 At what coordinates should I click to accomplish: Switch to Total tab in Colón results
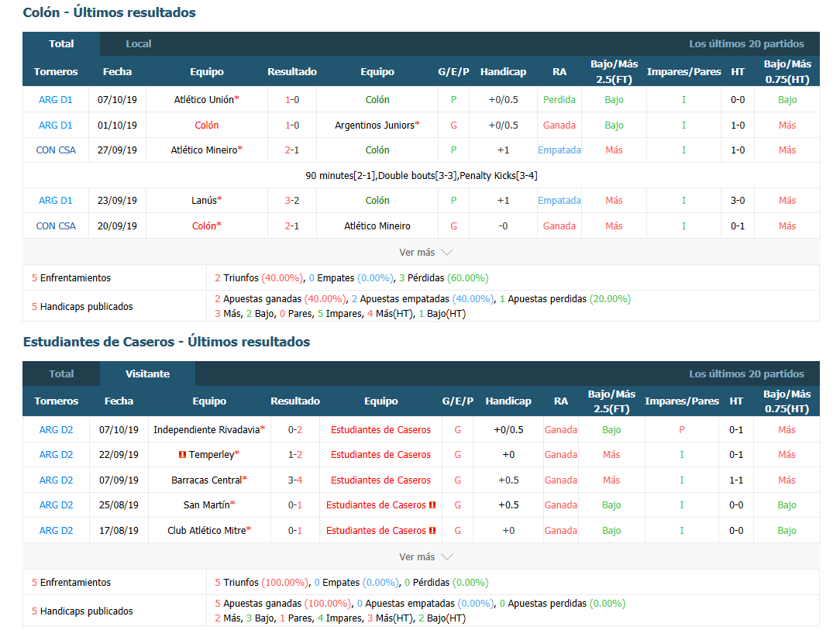pyautogui.click(x=61, y=44)
